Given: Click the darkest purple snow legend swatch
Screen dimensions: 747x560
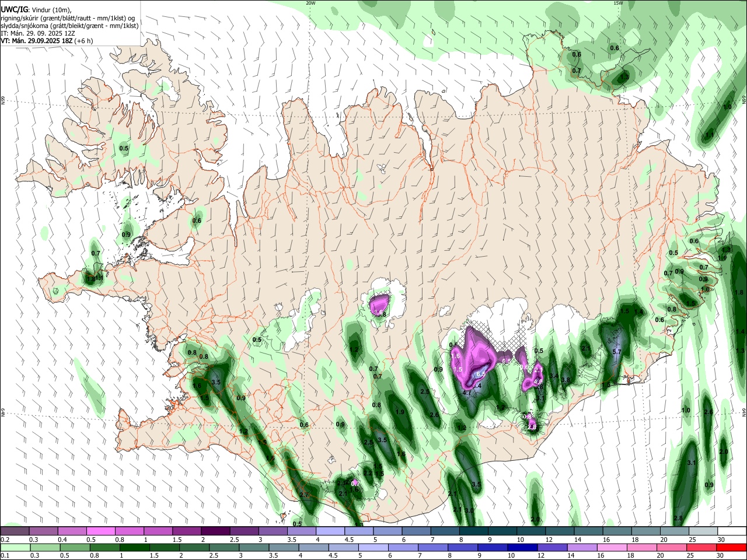Looking at the screenshot, I should coord(215,530).
